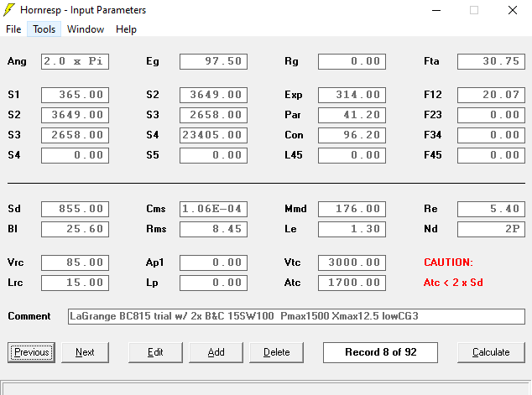Minimize the Hornresp window
This screenshot has width=532, height=395.
436,10
